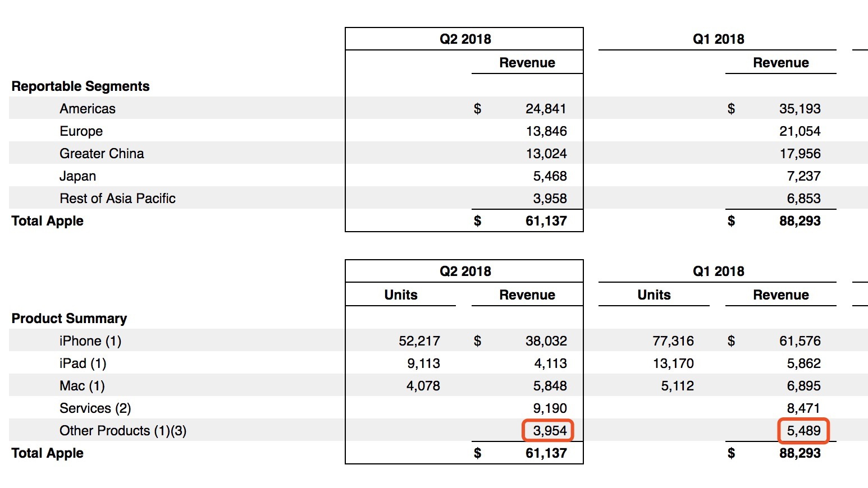
Task: Select the Reportable Segments heading
Action: [x=80, y=86]
